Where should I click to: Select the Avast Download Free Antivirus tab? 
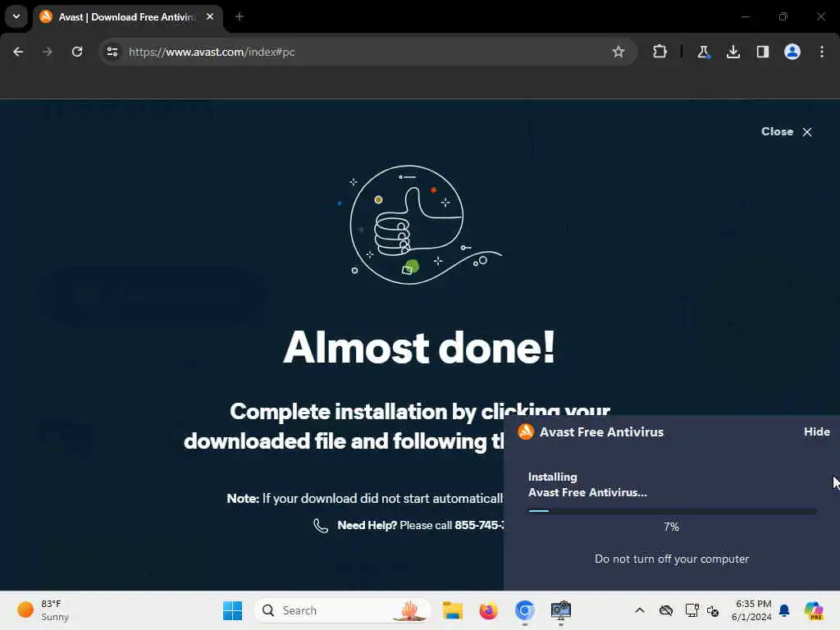[x=127, y=17]
